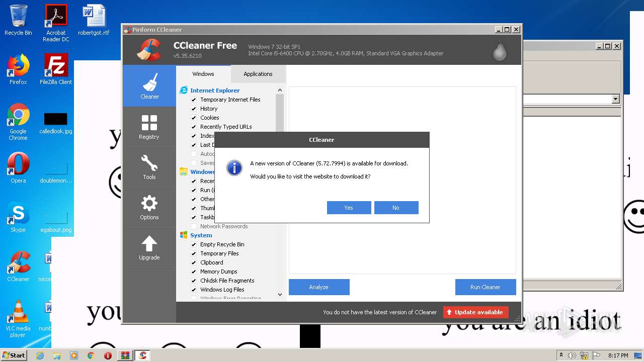
Task: Click the System category heading
Action: point(201,235)
